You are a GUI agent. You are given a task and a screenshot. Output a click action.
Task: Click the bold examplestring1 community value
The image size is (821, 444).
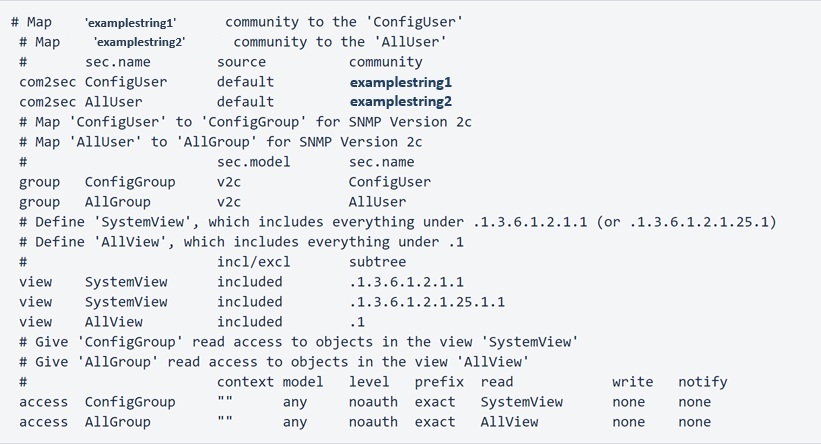400,82
